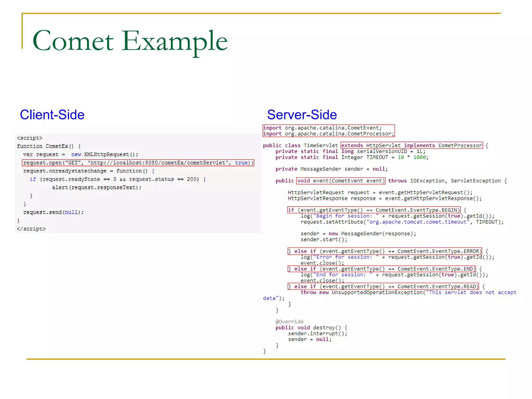Click "extends HttpServlet implements CometProcessor" text
This screenshot has height=399, width=532.
pos(412,145)
